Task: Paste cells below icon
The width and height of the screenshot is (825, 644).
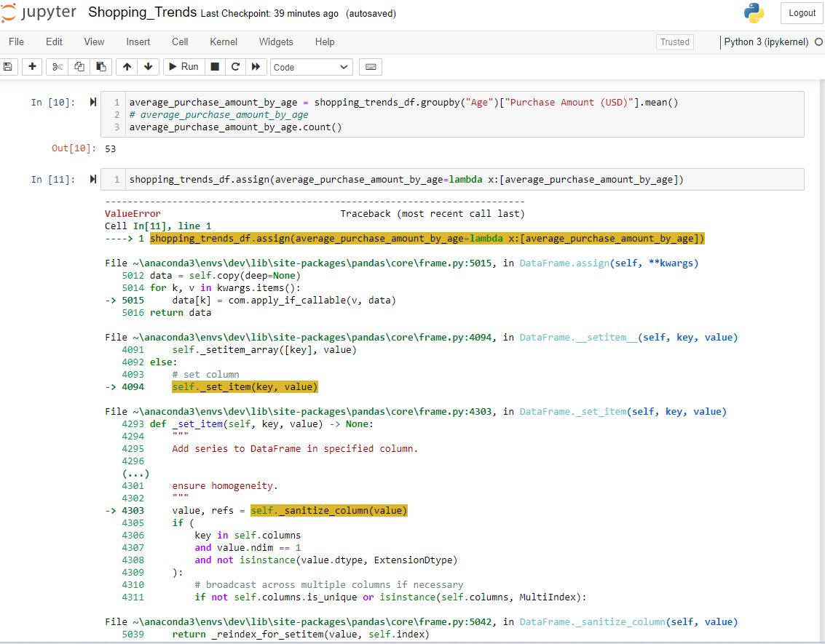Action: click(x=101, y=67)
